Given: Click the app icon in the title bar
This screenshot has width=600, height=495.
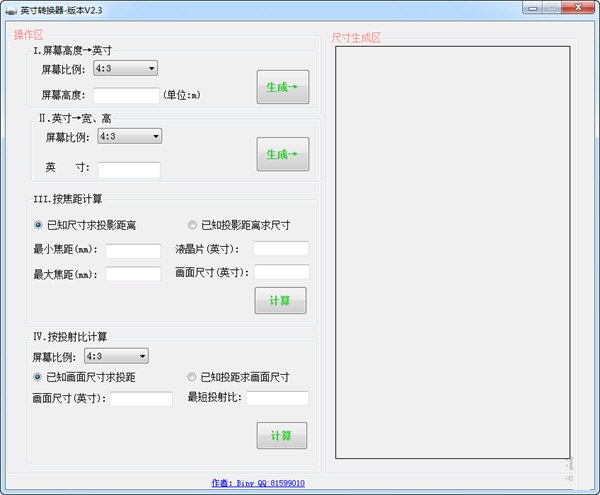Looking at the screenshot, I should 11,11.
